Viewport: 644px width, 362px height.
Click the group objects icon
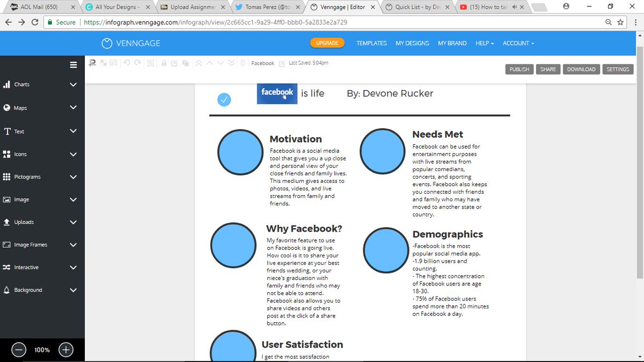[x=151, y=63]
